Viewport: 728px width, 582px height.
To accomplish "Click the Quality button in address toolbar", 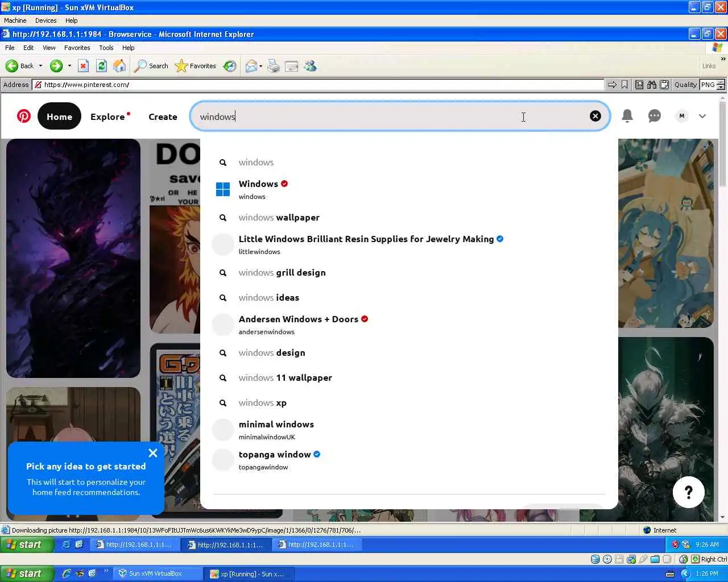I will [685, 85].
